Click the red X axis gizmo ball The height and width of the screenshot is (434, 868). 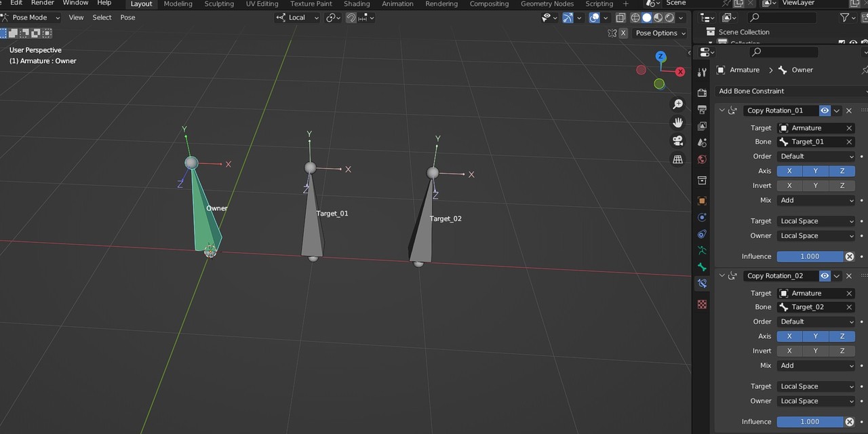coord(680,72)
